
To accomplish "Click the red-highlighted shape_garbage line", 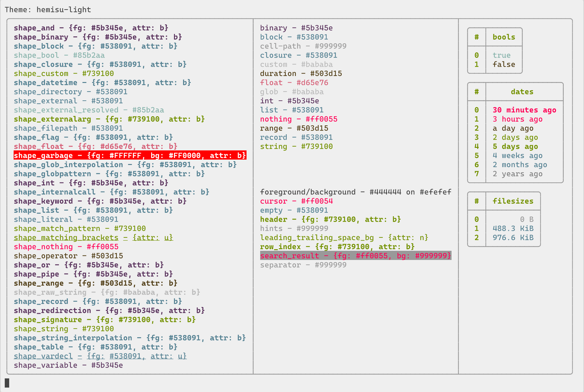I will [130, 155].
